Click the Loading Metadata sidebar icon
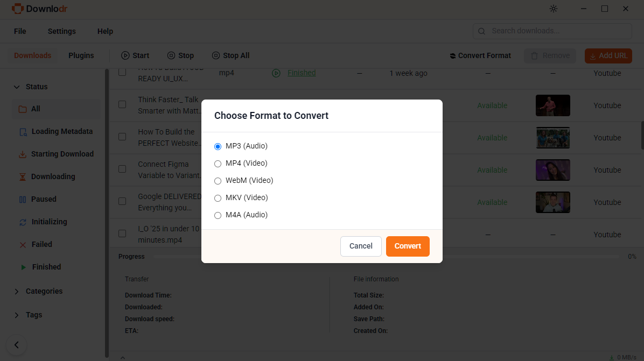This screenshot has width=644, height=361. 23,132
